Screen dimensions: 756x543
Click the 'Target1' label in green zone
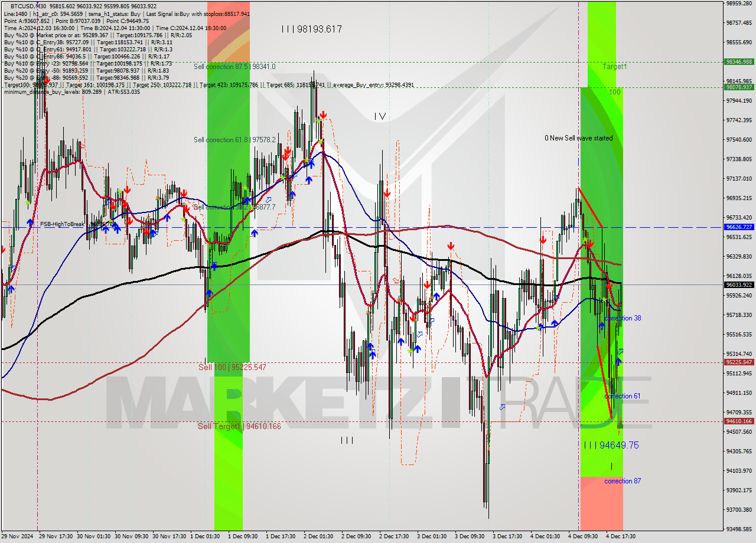click(615, 67)
